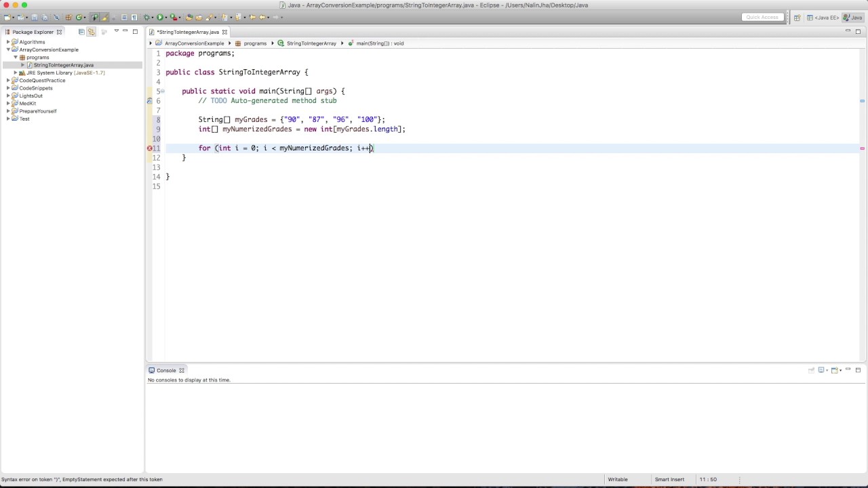Screen dimensions: 868x488
Task: Expand StringToIntegerArray.java tree node
Action: pos(23,65)
